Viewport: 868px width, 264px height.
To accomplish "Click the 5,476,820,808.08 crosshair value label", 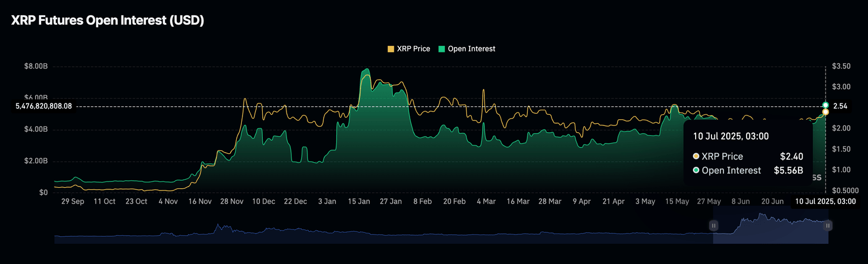I will [x=44, y=106].
